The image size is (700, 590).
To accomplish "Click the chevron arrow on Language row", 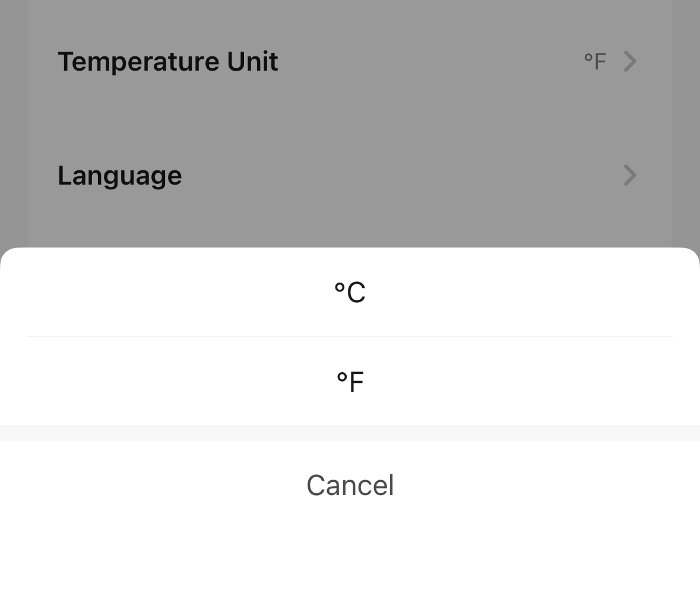I will (630, 175).
